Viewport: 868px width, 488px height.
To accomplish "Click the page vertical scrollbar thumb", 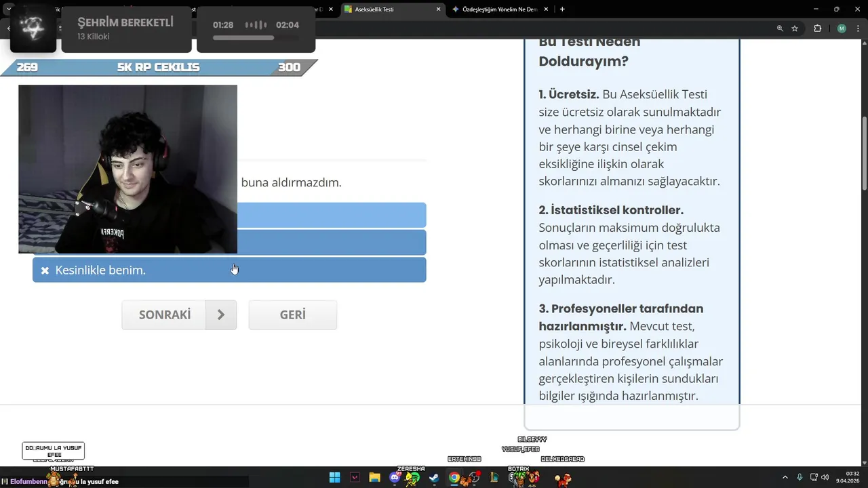I will [x=865, y=154].
